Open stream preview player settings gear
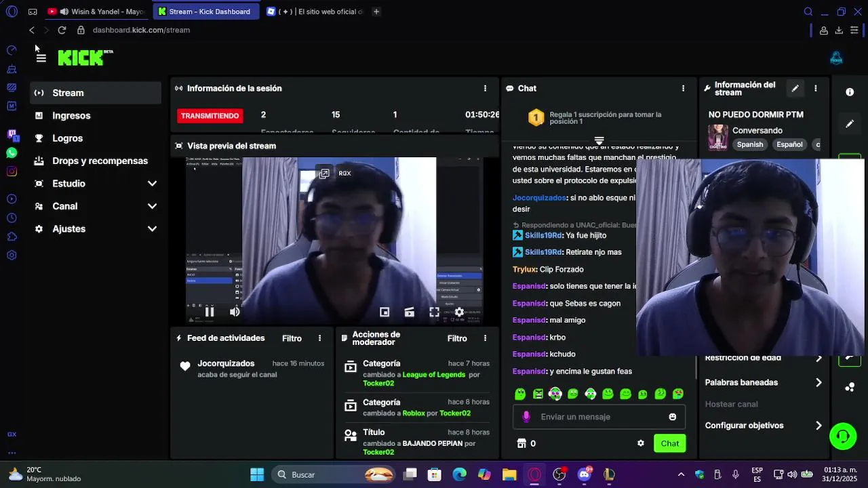 459,312
